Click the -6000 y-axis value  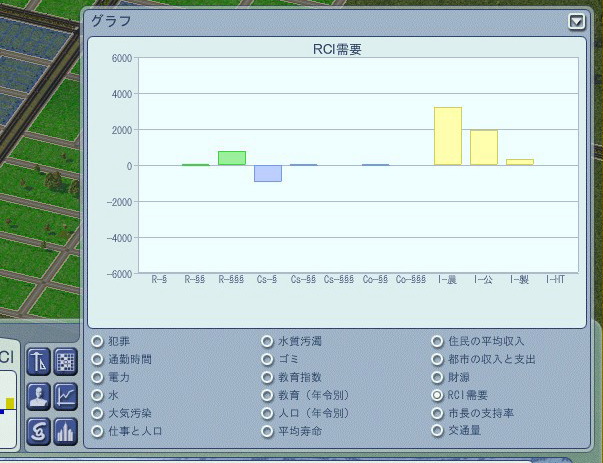120,274
